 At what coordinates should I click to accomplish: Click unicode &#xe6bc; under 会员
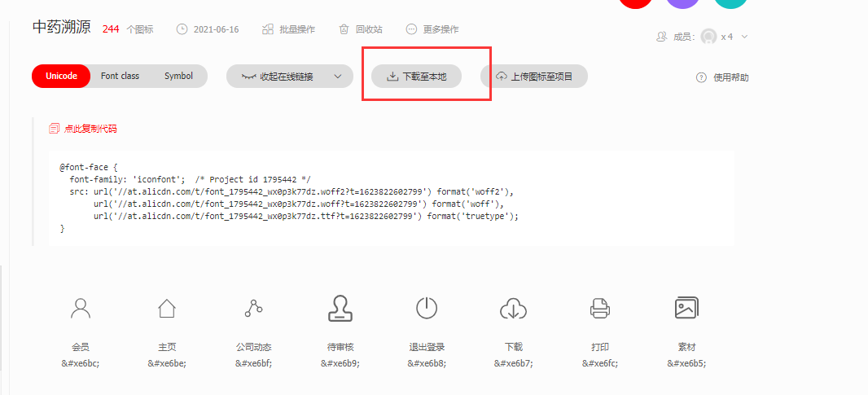(81, 363)
